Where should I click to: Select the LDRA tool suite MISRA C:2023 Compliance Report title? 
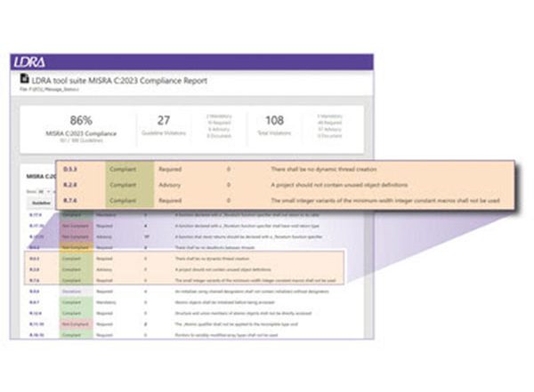(x=119, y=81)
